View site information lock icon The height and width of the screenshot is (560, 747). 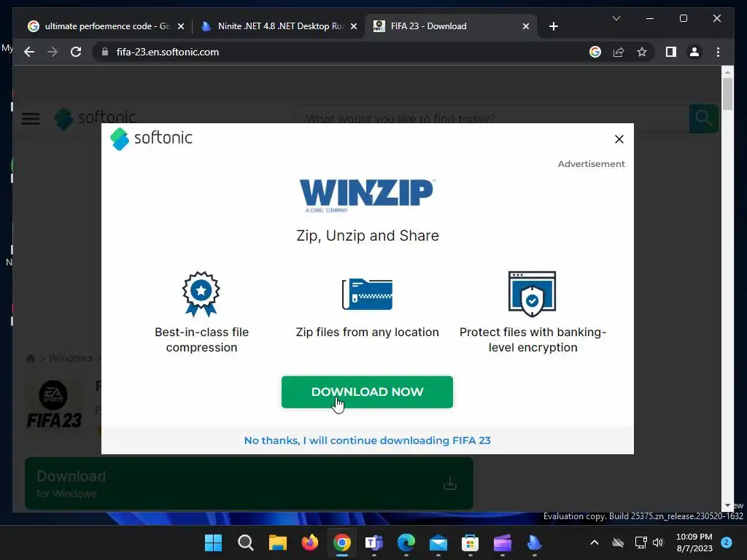pos(105,52)
